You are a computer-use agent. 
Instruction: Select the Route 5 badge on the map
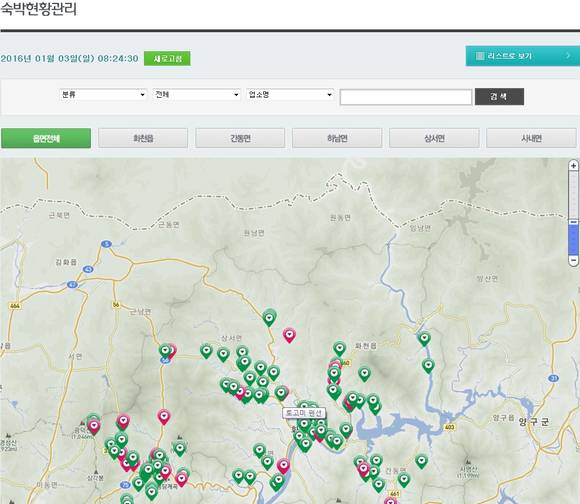pyautogui.click(x=106, y=244)
